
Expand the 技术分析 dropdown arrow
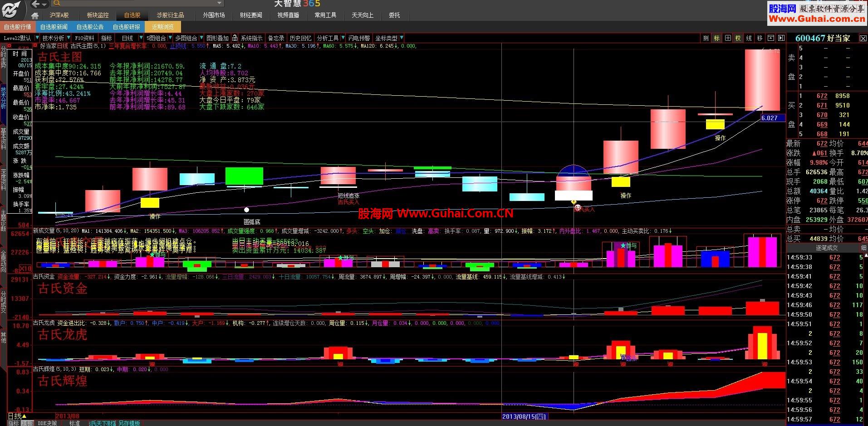tap(69, 38)
